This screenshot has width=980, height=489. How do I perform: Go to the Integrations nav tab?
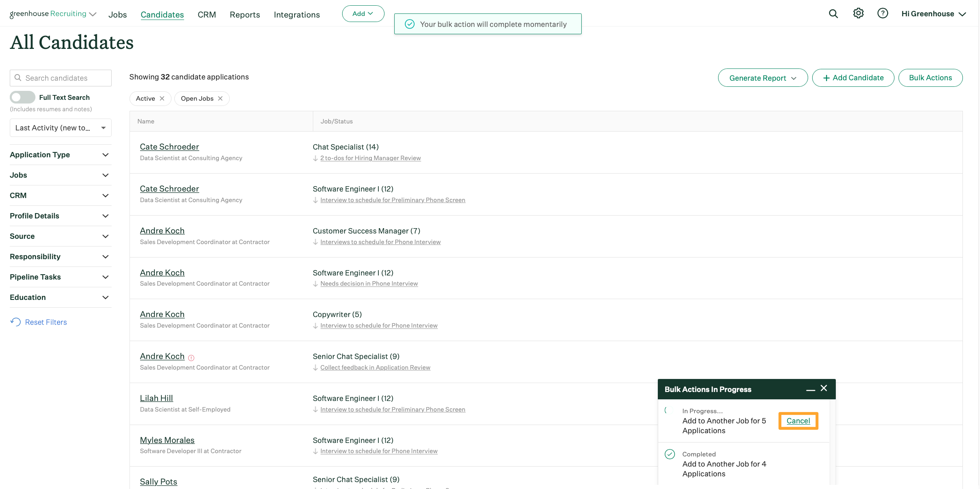click(x=297, y=15)
